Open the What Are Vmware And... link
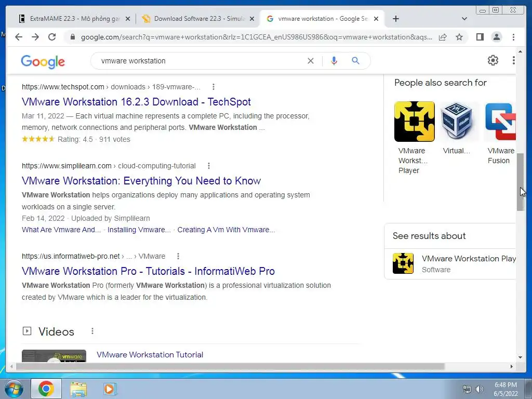Screen dimensions: 532x399 [61, 230]
